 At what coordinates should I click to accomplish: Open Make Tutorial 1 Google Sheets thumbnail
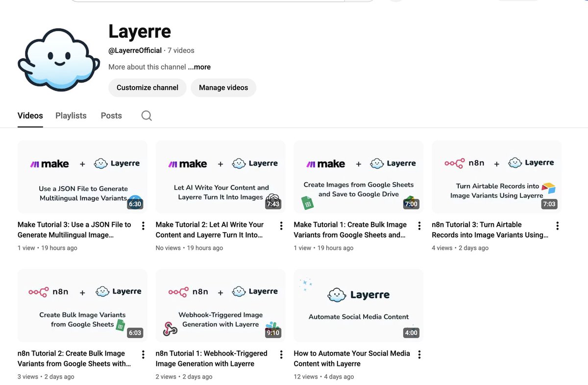[x=359, y=177]
